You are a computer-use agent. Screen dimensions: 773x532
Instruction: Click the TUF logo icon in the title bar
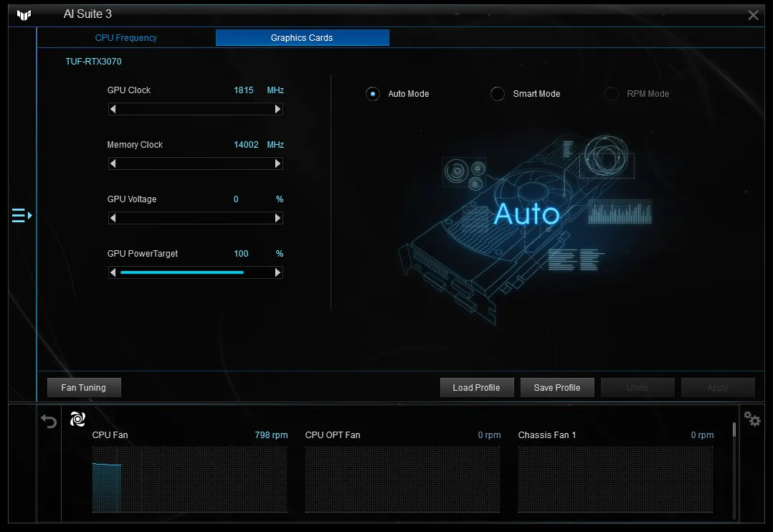tap(24, 15)
